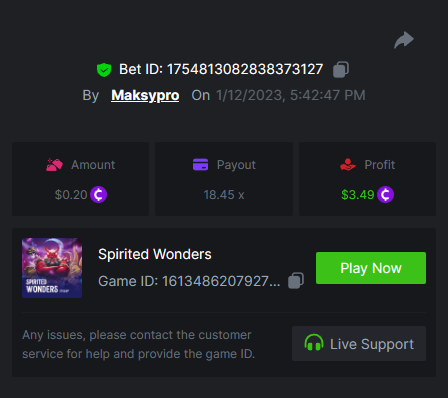Click the green $3.49 profit value
This screenshot has height=398, width=448.
358,195
